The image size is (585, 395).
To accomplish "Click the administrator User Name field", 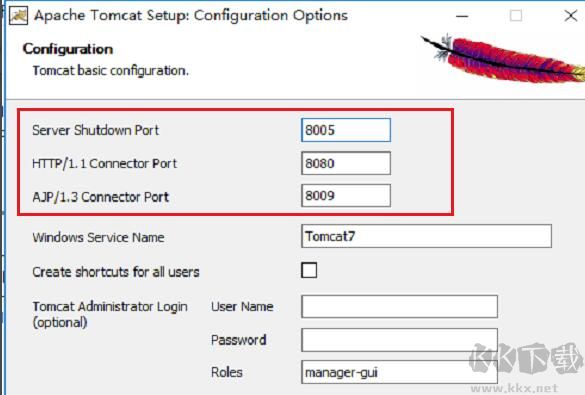I will (x=399, y=307).
